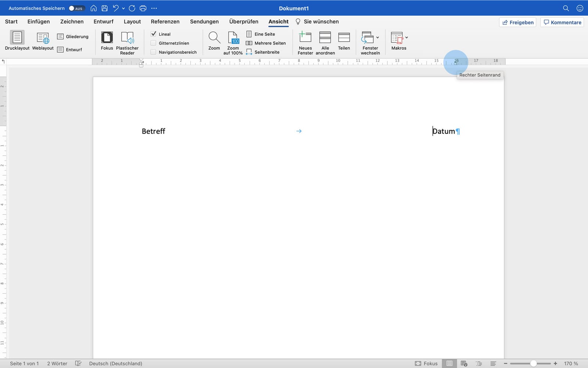Screen dimensions: 588x368
Task: Open Gliederung outline view
Action: point(73,36)
